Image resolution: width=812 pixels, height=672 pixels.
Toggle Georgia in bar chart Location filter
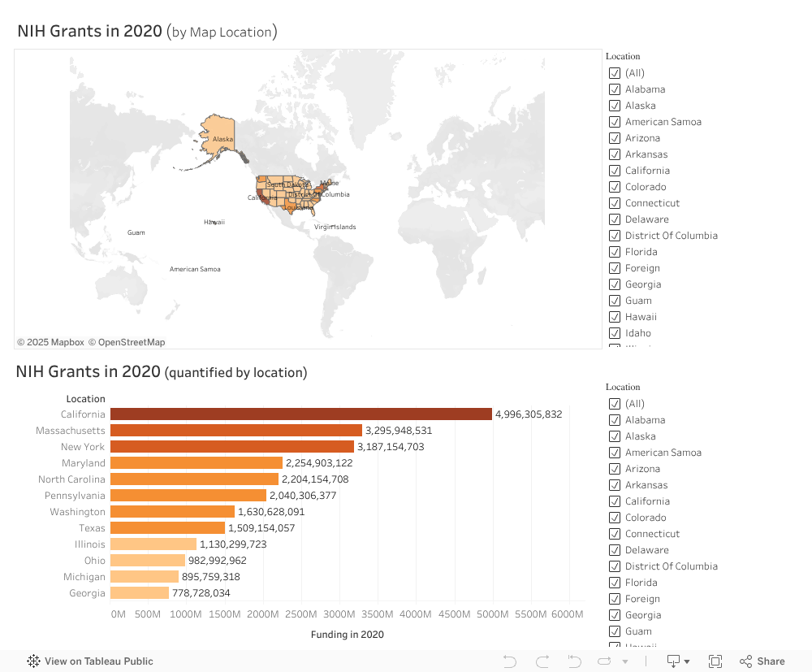coord(615,614)
